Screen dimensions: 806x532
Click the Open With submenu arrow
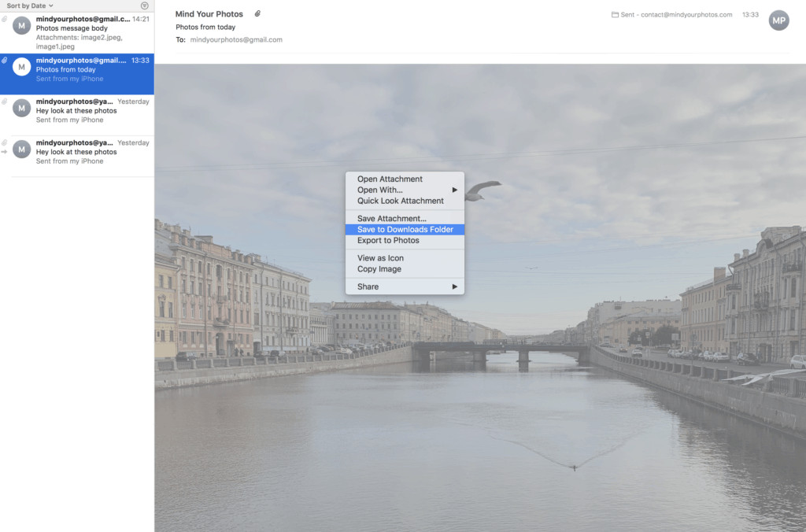coord(455,190)
